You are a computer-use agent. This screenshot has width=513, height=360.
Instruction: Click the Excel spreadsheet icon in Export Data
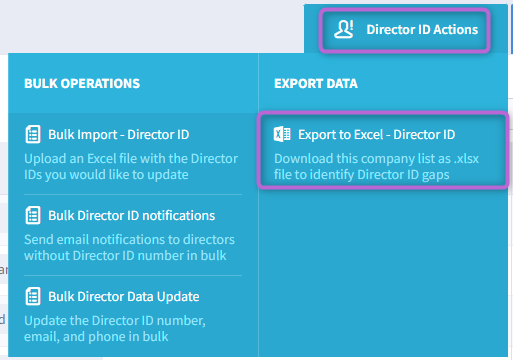tap(282, 134)
